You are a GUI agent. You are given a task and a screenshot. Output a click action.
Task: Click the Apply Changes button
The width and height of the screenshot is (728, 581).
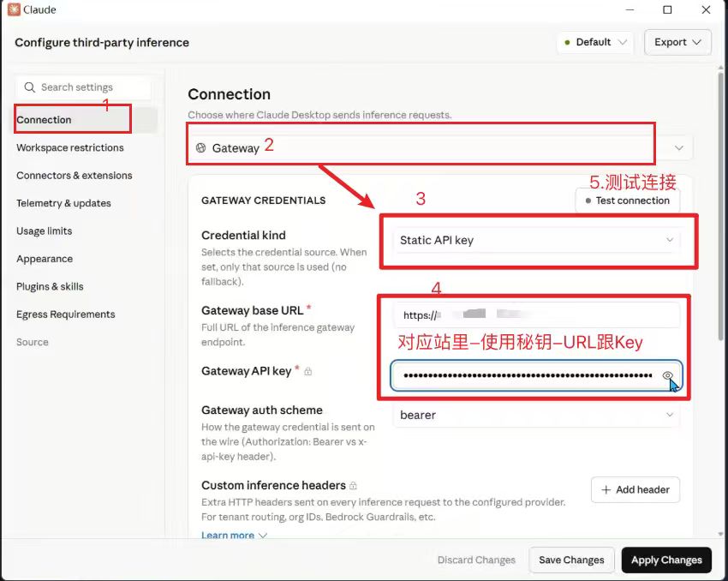(x=666, y=560)
